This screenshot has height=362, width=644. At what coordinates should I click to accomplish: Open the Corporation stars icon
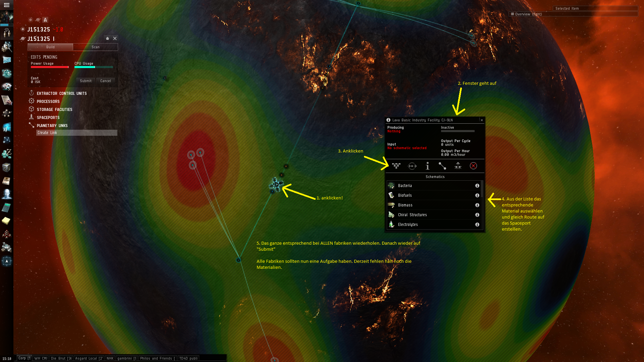7,114
